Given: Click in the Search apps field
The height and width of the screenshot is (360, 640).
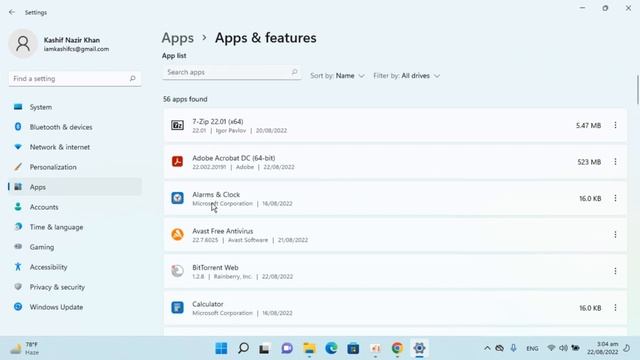Looking at the screenshot, I should click(x=231, y=72).
